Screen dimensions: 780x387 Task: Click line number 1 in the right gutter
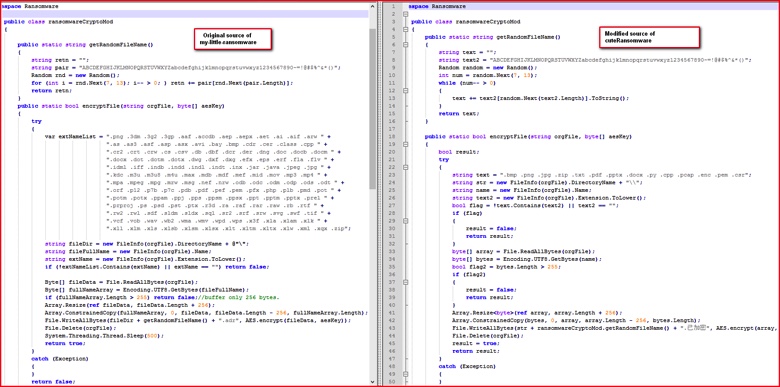click(393, 6)
